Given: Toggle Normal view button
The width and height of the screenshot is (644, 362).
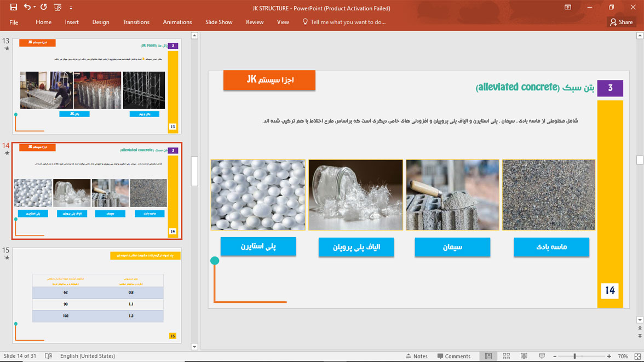Looking at the screenshot, I should click(x=488, y=356).
